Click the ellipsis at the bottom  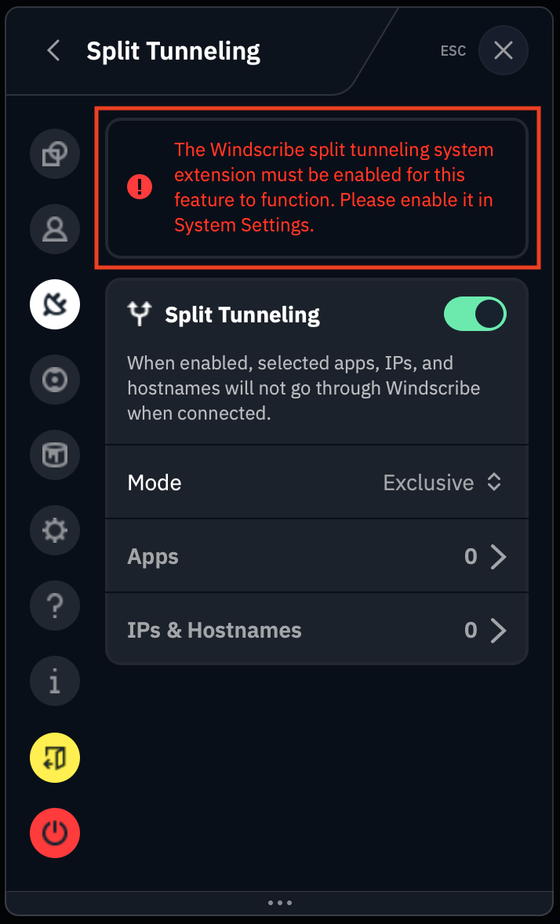click(x=280, y=903)
